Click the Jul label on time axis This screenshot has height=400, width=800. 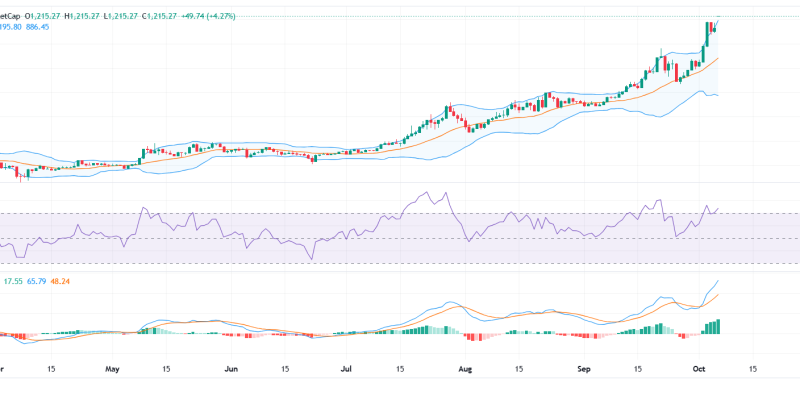[x=346, y=369]
